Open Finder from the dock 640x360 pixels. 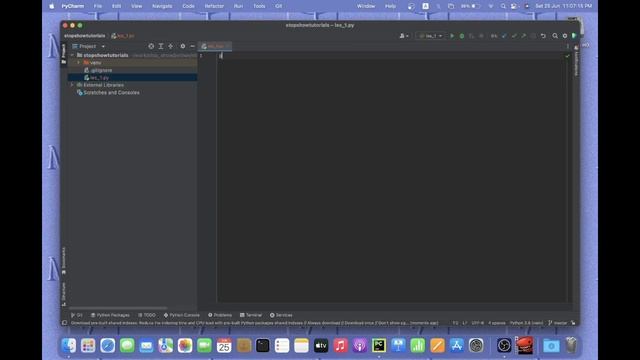click(69, 345)
